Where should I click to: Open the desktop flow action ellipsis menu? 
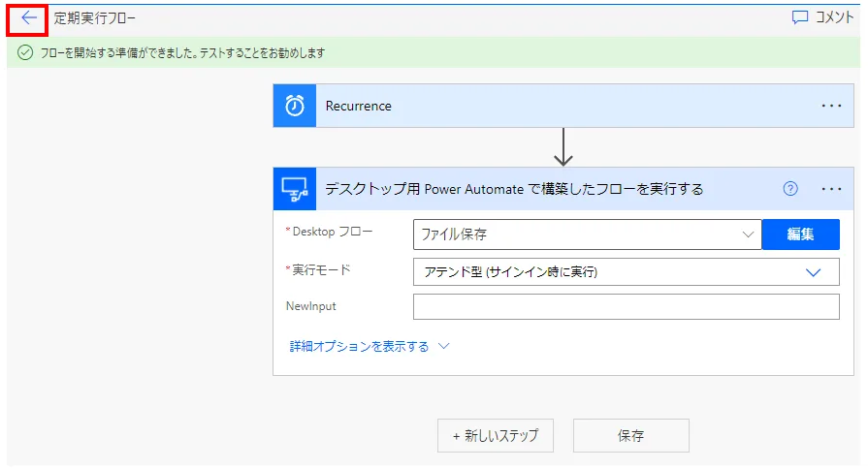[831, 189]
